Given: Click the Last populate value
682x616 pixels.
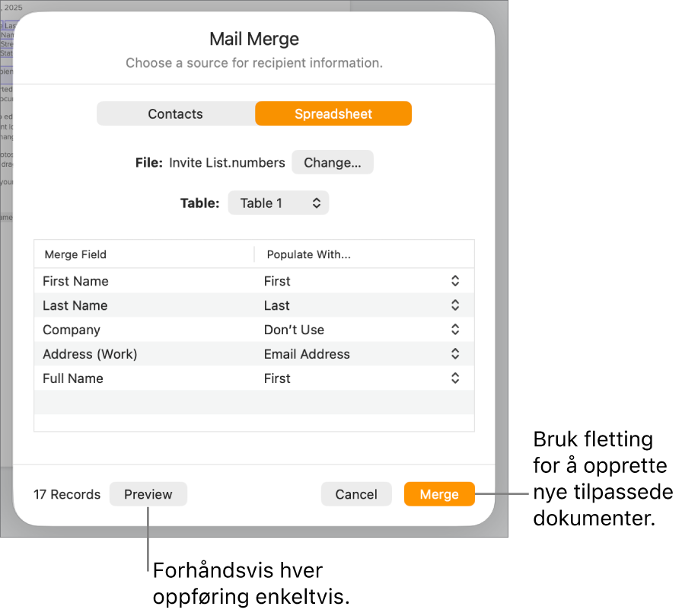Looking at the screenshot, I should point(277,305).
